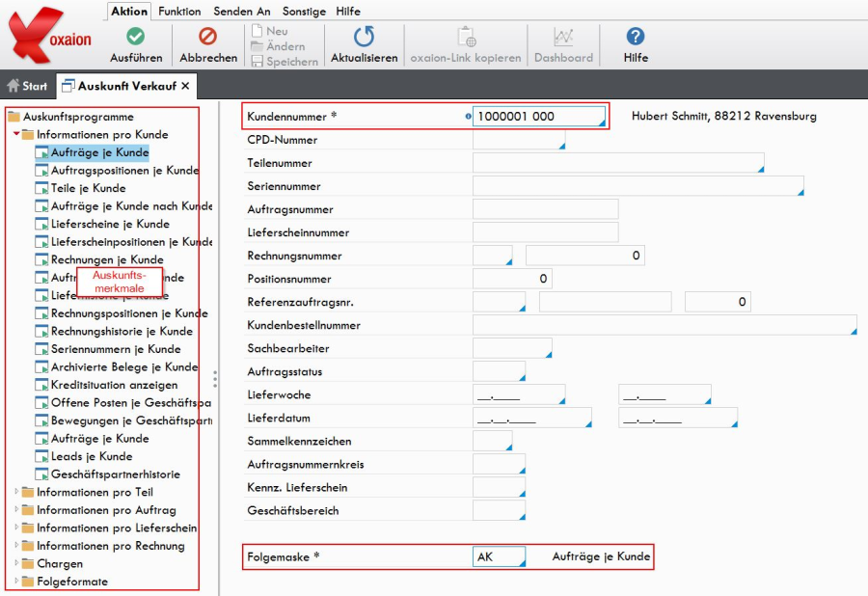Image resolution: width=868 pixels, height=596 pixels.
Task: Open the Kundennummer lookup arrow
Action: coord(602,122)
